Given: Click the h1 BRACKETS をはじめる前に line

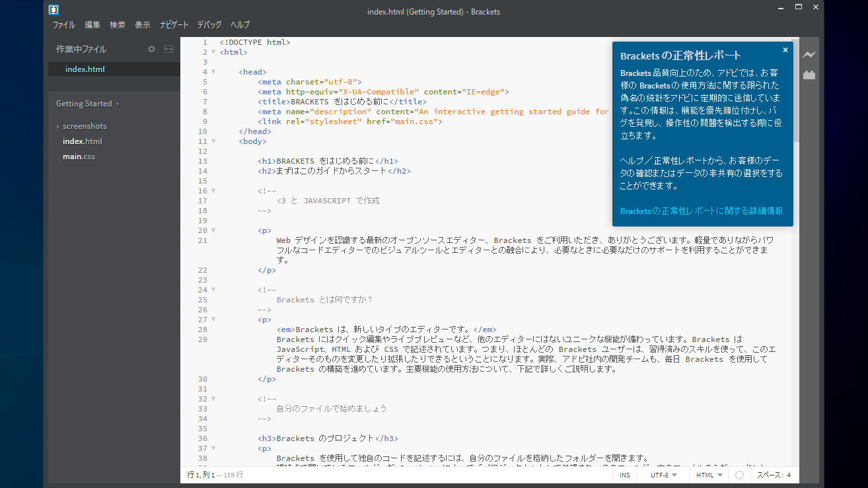Looking at the screenshot, I should click(328, 161).
